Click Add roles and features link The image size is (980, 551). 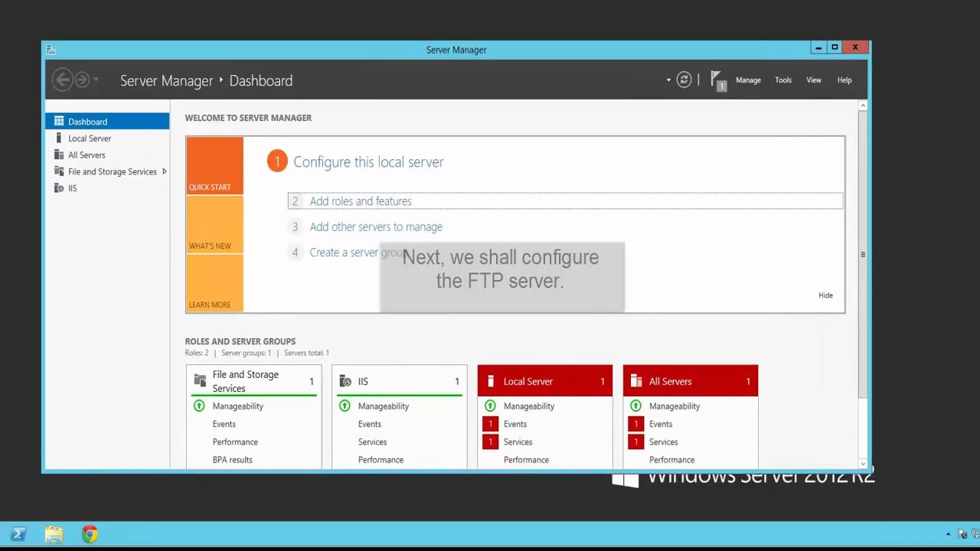pyautogui.click(x=361, y=201)
